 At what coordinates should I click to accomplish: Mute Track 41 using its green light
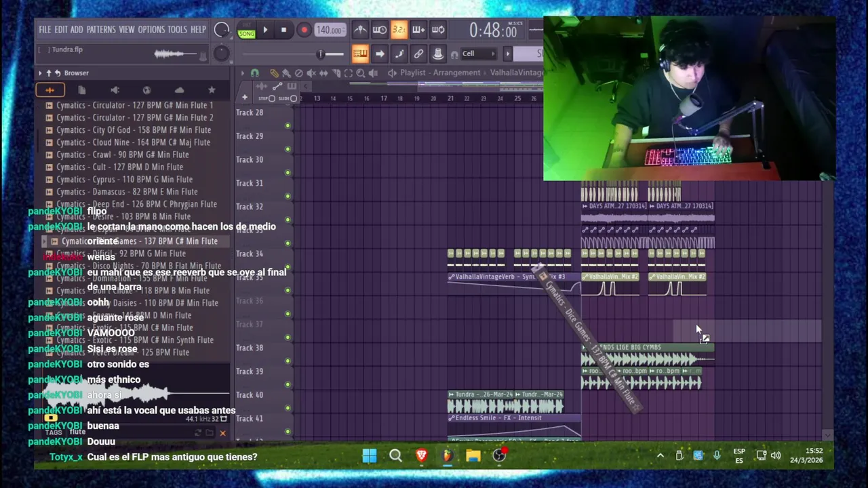click(288, 431)
